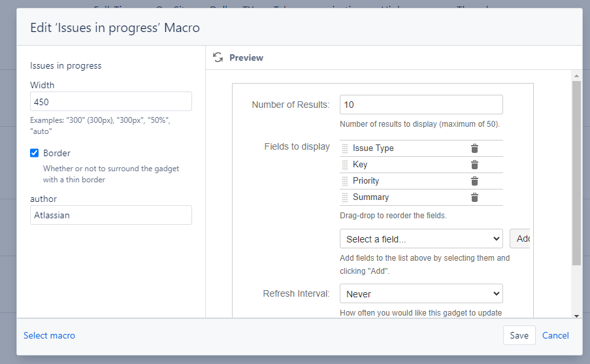590x364 pixels.
Task: Focus the author text field
Action: click(x=111, y=215)
